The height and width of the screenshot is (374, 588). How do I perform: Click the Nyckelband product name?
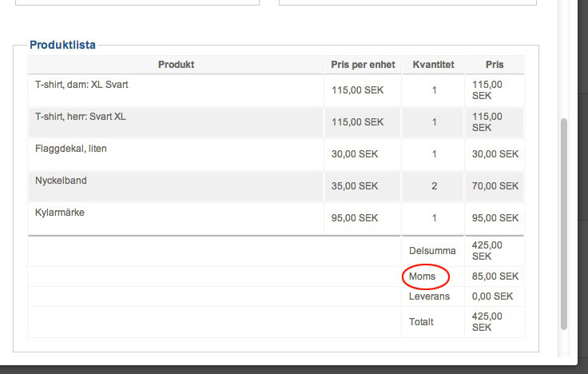point(61,181)
